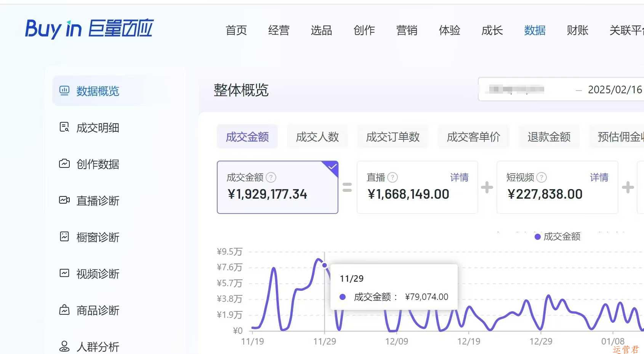Switch to the 退款金额 metric tab
The height and width of the screenshot is (354, 644).
tap(549, 137)
